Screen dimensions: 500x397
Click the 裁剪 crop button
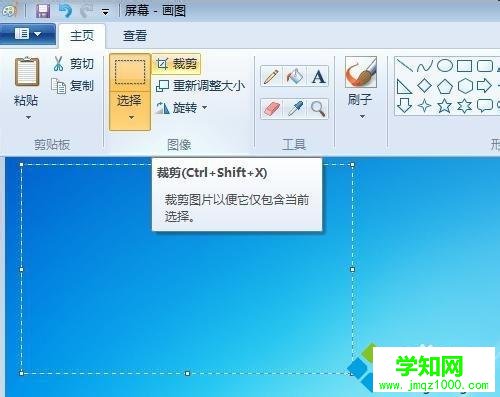tap(176, 63)
